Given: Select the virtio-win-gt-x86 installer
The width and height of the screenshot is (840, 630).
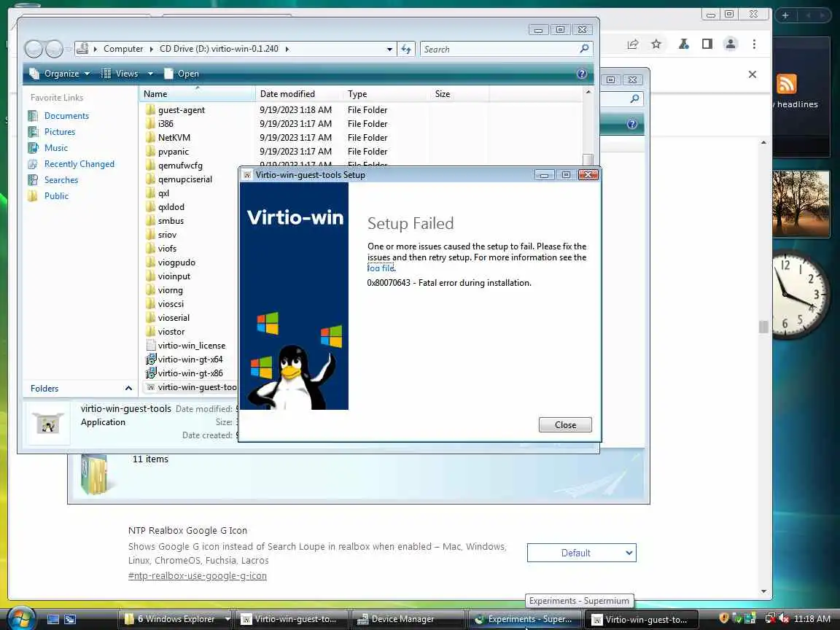Looking at the screenshot, I should (x=190, y=373).
